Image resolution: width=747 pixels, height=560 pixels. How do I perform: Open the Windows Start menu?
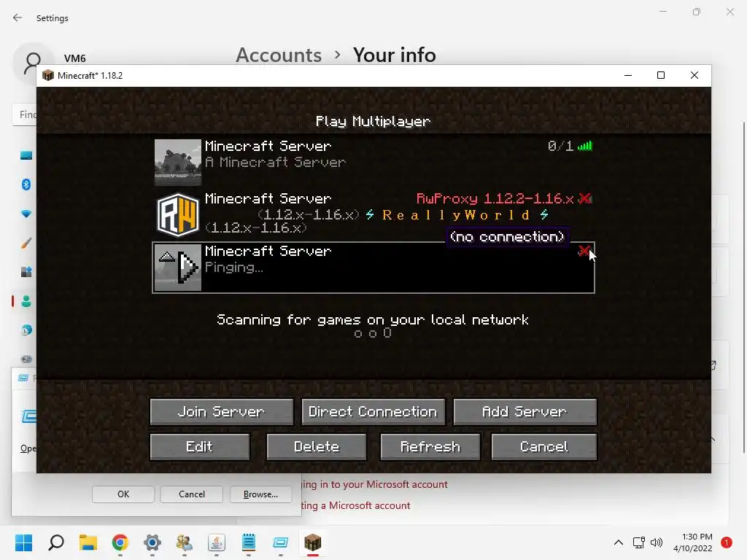[23, 542]
